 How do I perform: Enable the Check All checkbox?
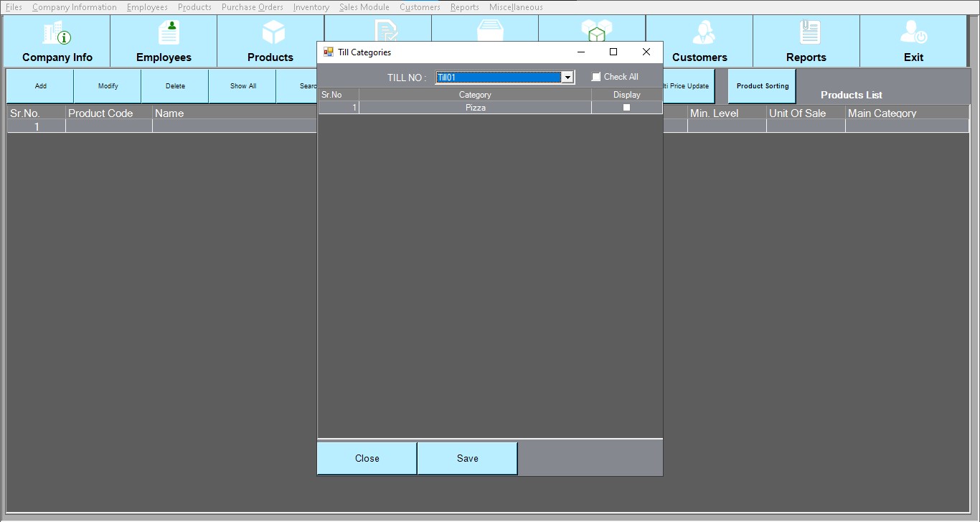(596, 77)
